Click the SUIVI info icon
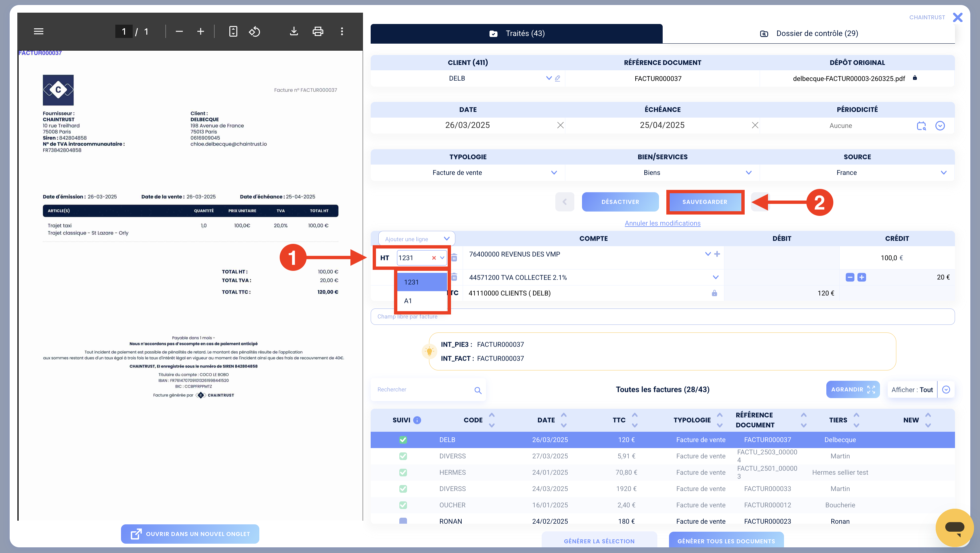The image size is (980, 553). pos(417,420)
